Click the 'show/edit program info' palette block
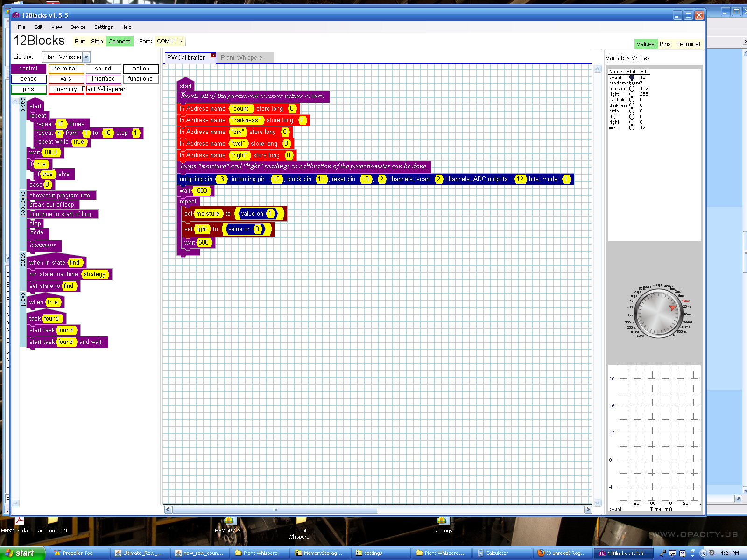Image resolution: width=747 pixels, height=560 pixels. (x=61, y=196)
